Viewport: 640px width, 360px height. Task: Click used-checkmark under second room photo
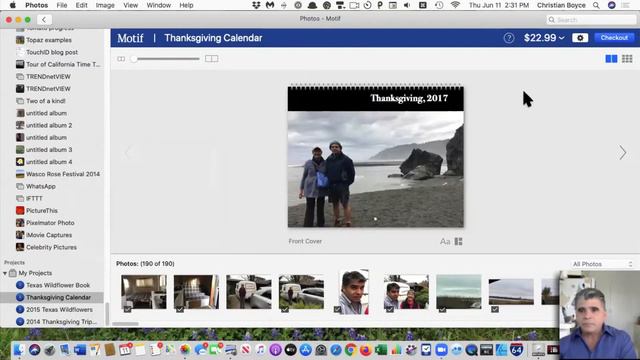coord(180,309)
